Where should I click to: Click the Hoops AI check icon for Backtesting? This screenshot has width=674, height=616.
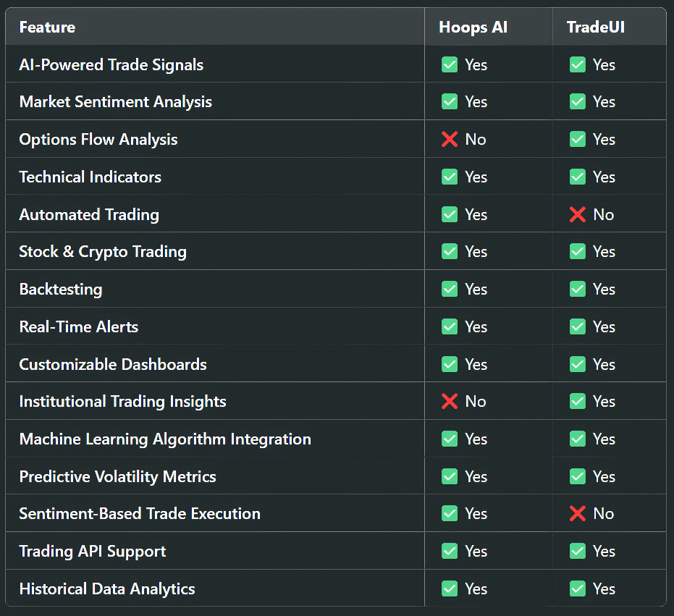point(450,290)
